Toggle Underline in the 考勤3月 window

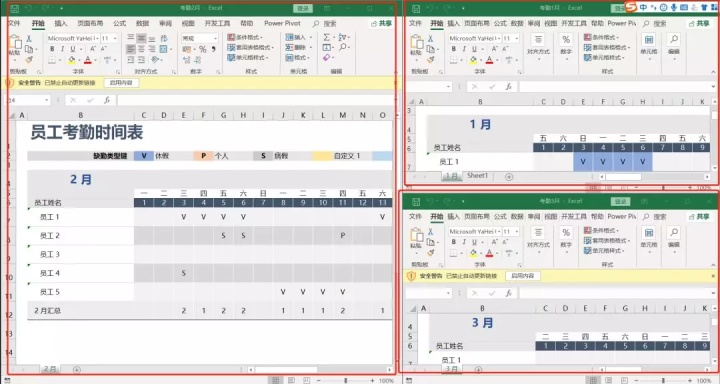pyautogui.click(x=474, y=242)
